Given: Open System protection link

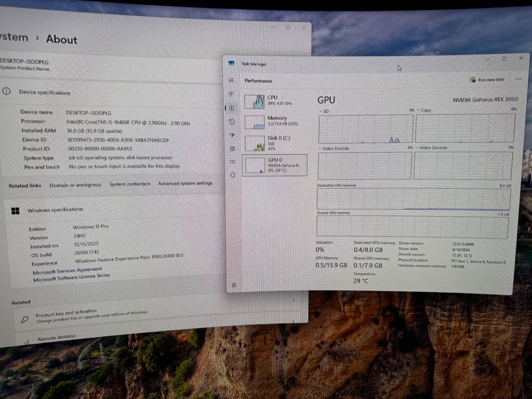Looking at the screenshot, I should coord(129,184).
